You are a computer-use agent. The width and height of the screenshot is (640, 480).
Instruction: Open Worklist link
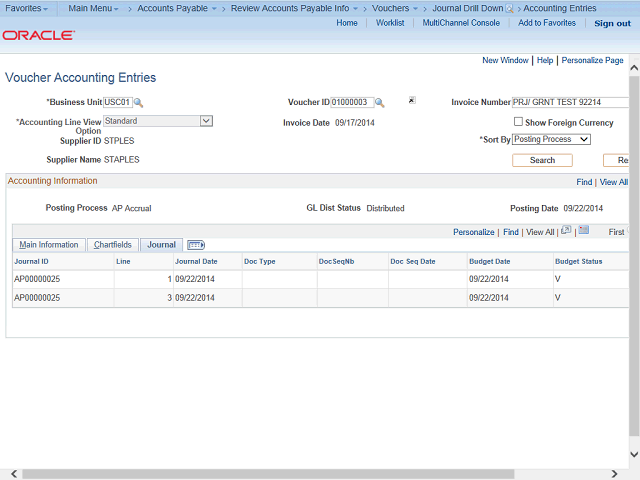tap(390, 23)
